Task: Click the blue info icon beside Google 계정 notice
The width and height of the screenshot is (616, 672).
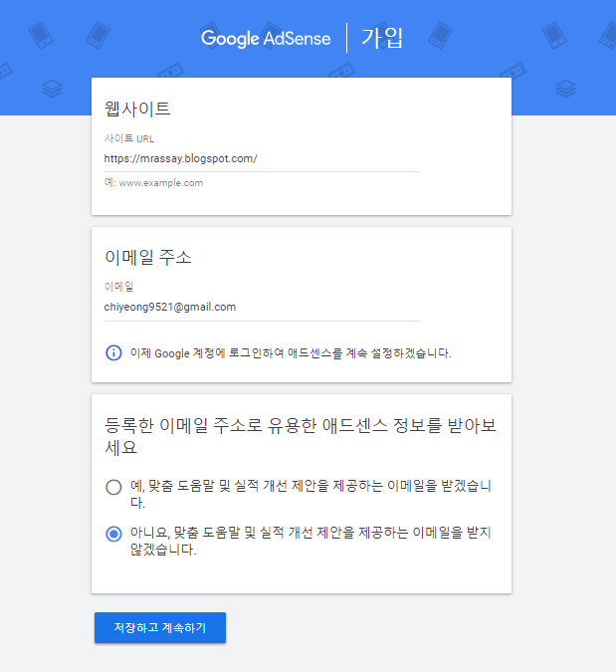Action: coord(113,352)
